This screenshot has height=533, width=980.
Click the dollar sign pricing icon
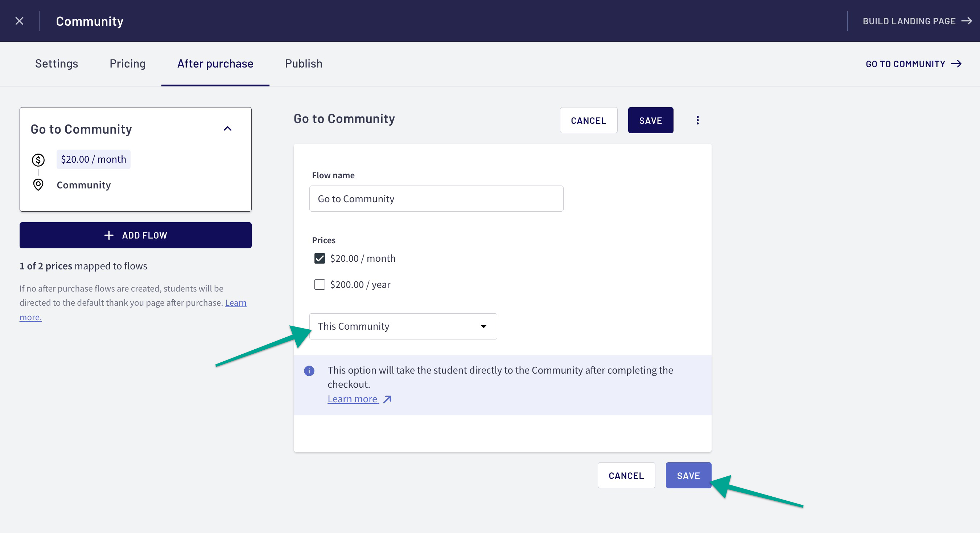pos(37,159)
